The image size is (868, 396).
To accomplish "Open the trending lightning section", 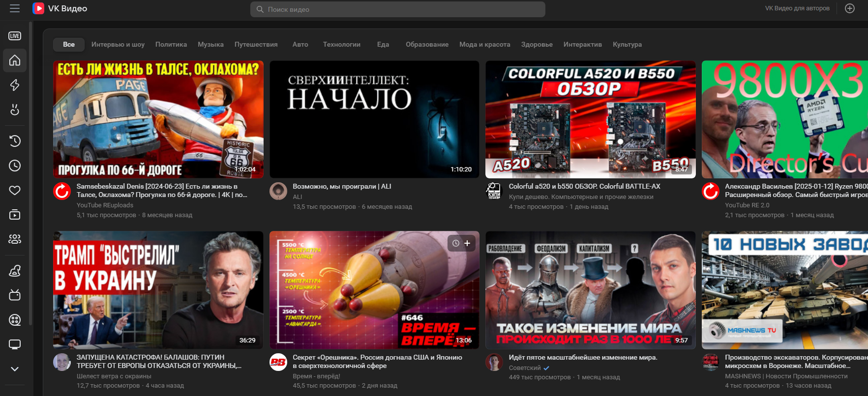I will coord(15,85).
